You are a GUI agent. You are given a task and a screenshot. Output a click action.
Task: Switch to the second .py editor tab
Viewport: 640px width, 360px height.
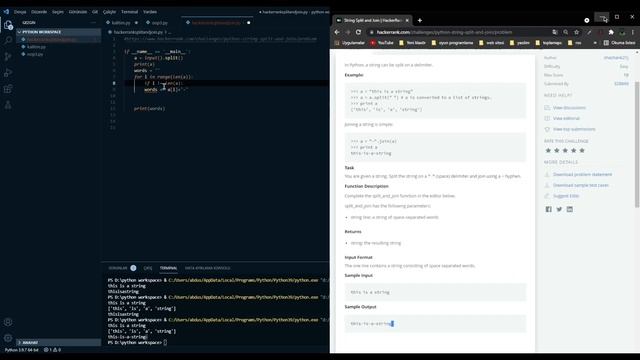[160, 23]
